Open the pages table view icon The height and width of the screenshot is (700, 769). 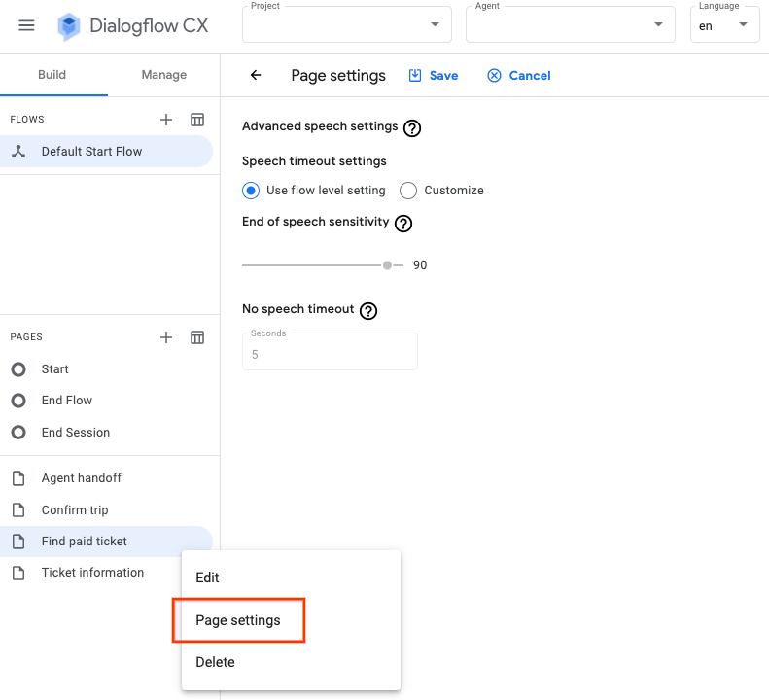pos(197,337)
